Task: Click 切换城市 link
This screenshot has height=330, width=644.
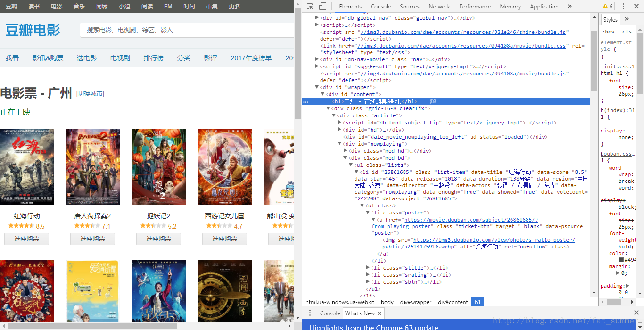Action: [90, 94]
